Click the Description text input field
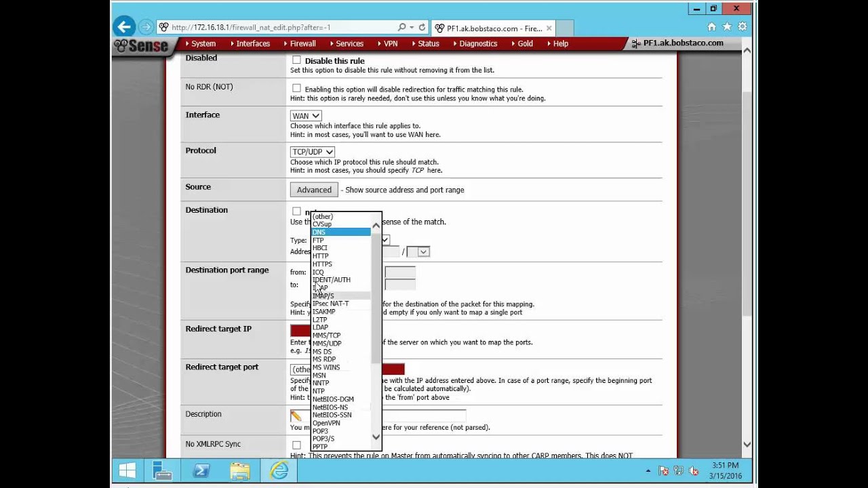 (x=384, y=415)
